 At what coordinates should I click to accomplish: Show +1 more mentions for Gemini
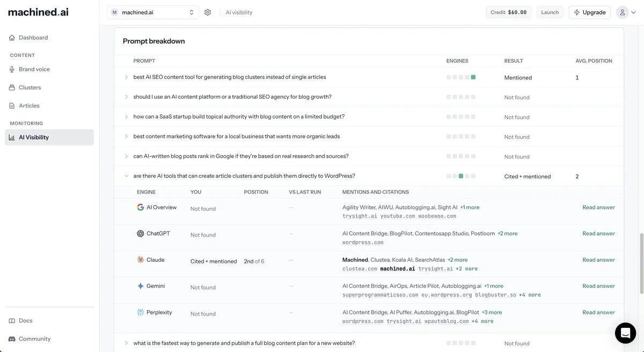494,286
